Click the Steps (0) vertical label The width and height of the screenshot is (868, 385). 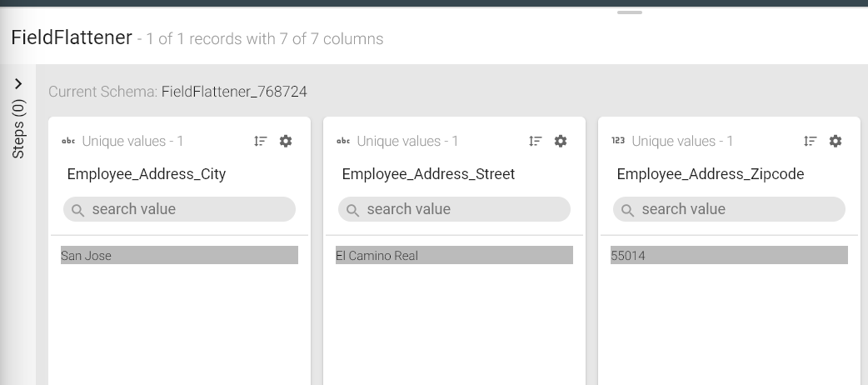coord(18,129)
